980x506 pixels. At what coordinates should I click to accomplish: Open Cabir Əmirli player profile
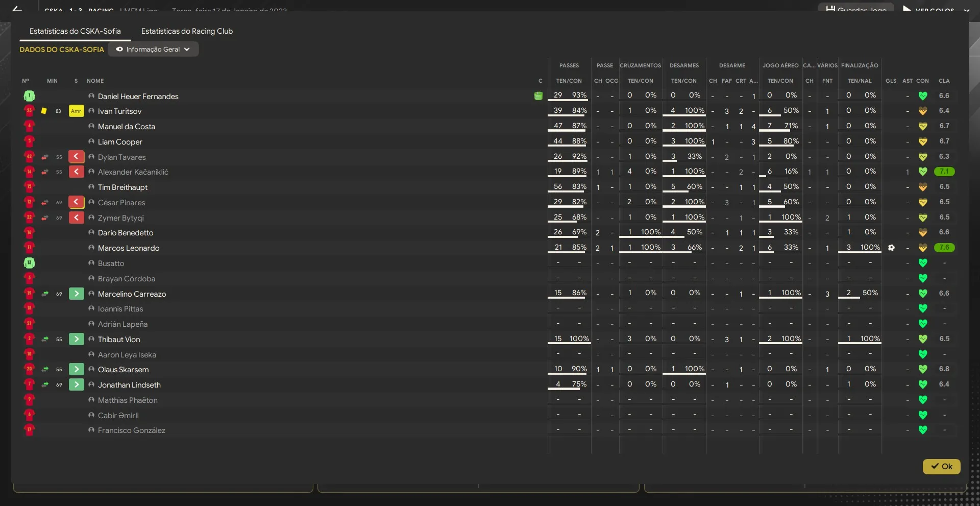pos(118,415)
